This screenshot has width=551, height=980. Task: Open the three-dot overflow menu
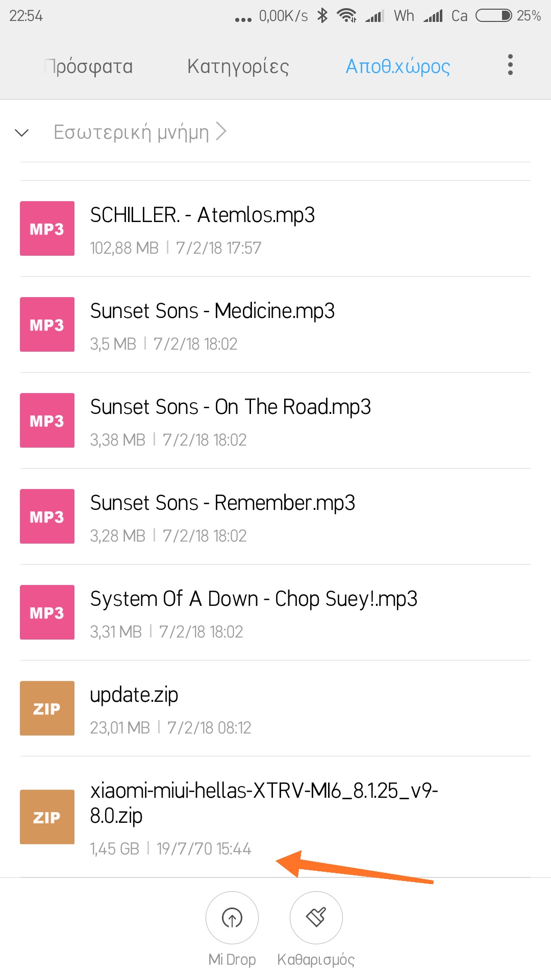pyautogui.click(x=510, y=65)
